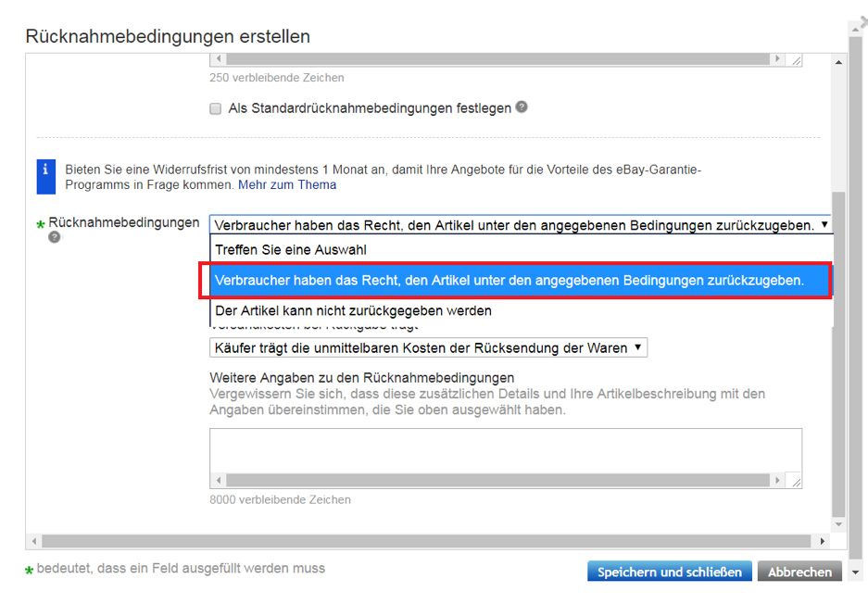The image size is (868, 604).
Task: Check 'Als Standardrücknahmebedingungen festlegen' checkbox
Action: [x=215, y=108]
